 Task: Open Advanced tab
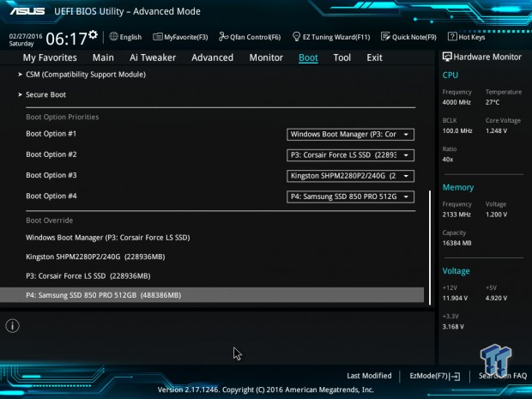point(213,57)
